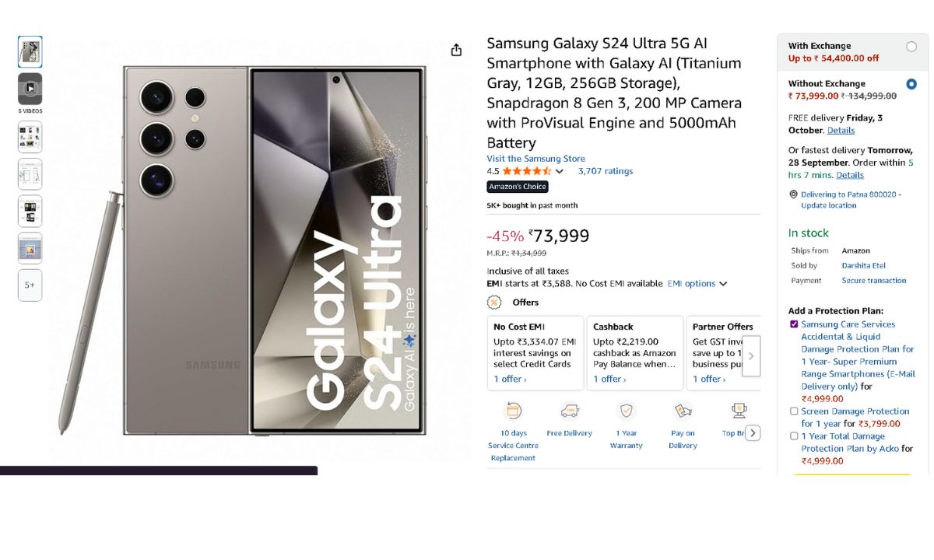Click the Offers percent badge icon

coord(494,303)
